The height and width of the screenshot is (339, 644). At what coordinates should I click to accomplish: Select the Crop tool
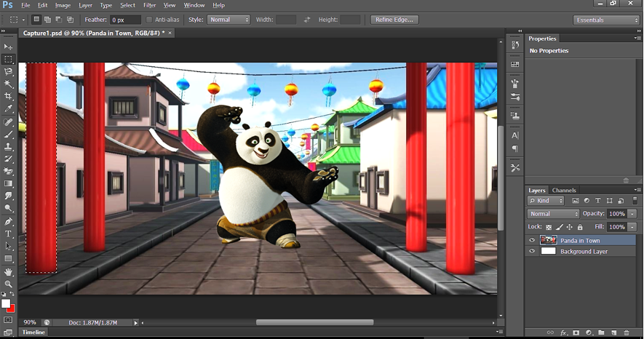tap(8, 97)
